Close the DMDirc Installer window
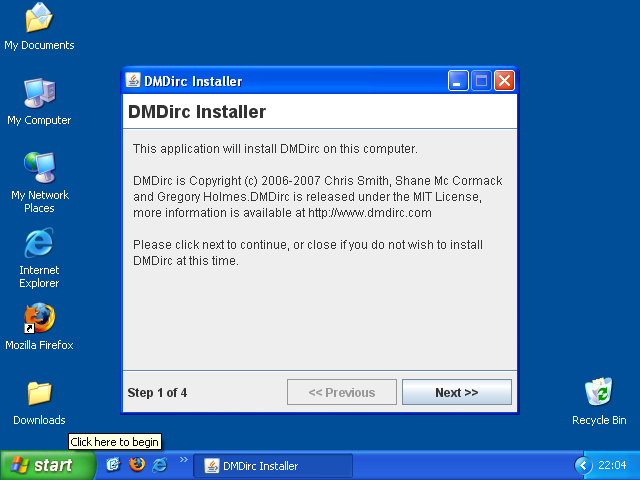The height and width of the screenshot is (480, 640). [504, 80]
